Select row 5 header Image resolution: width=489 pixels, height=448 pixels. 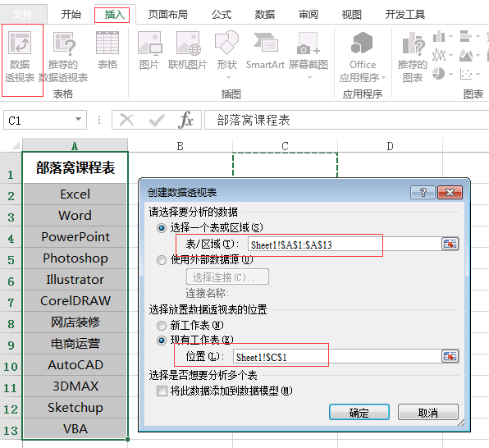pyautogui.click(x=11, y=258)
